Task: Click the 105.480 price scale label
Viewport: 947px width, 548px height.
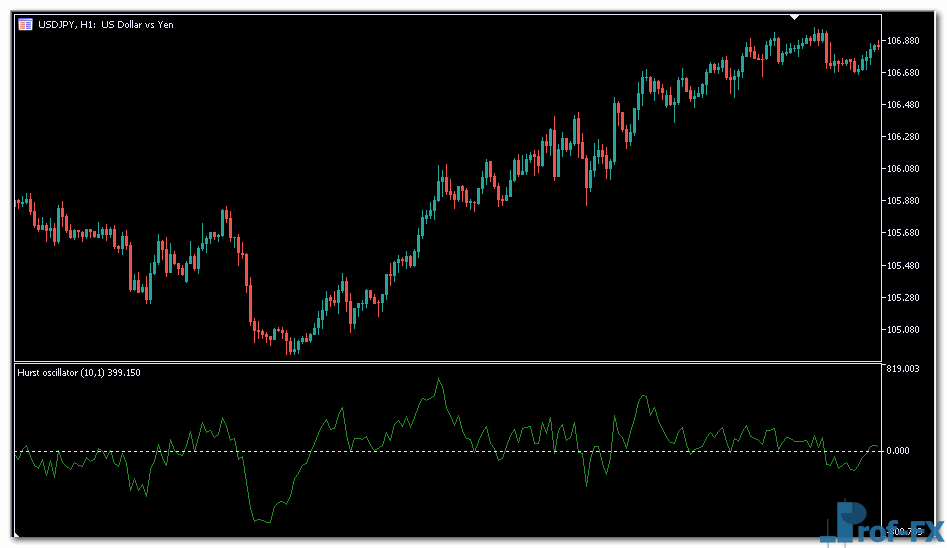Action: pyautogui.click(x=902, y=266)
